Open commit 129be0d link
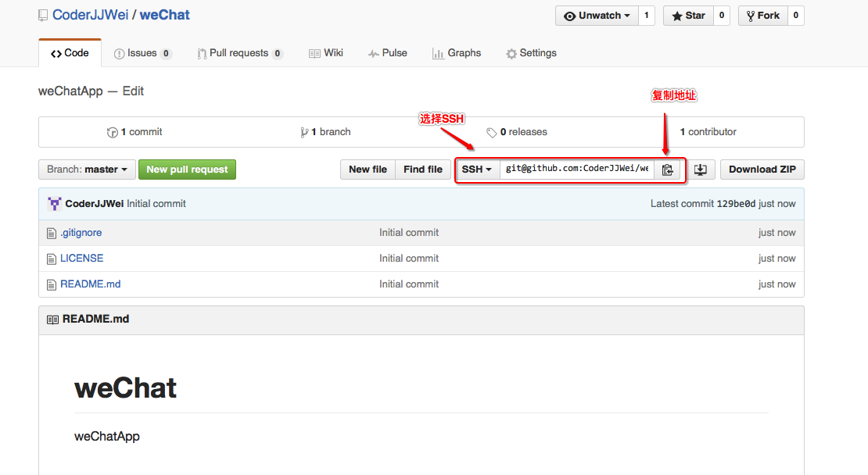Image resolution: width=868 pixels, height=475 pixels. tap(736, 204)
